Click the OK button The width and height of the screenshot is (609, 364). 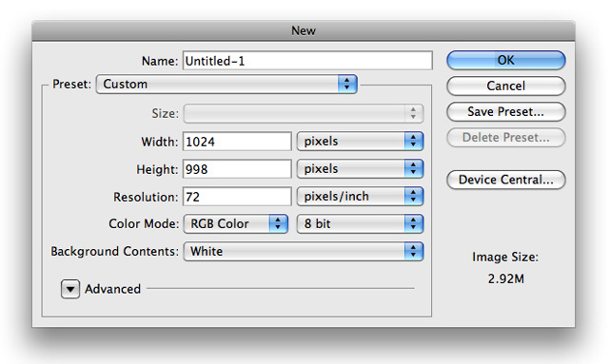[x=505, y=60]
